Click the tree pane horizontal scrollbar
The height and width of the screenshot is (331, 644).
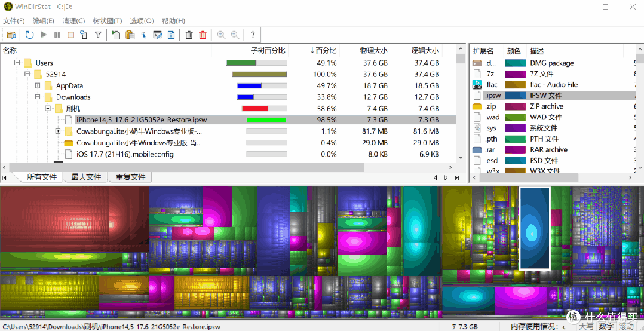[x=187, y=167]
